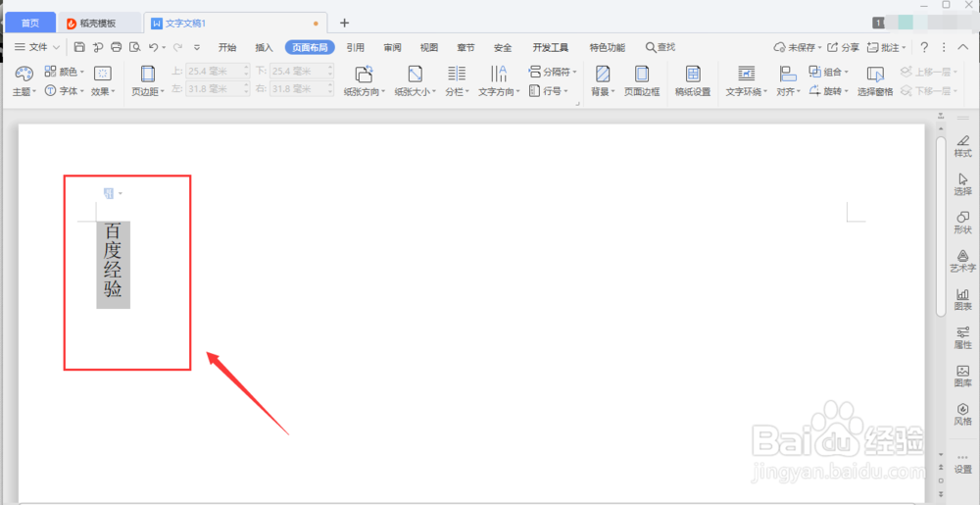Open 样式 styles in right sidebar

[962, 146]
